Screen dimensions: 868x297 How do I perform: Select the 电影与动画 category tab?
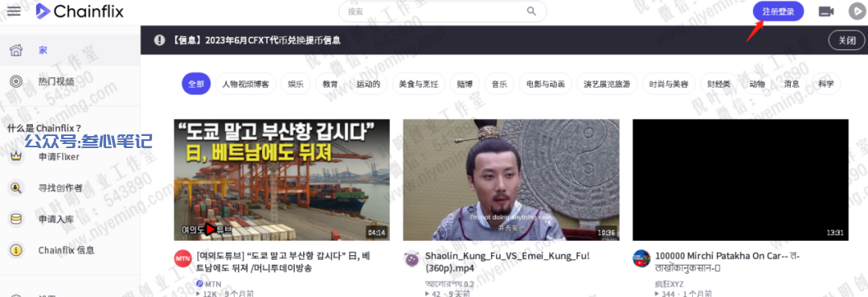pos(545,84)
